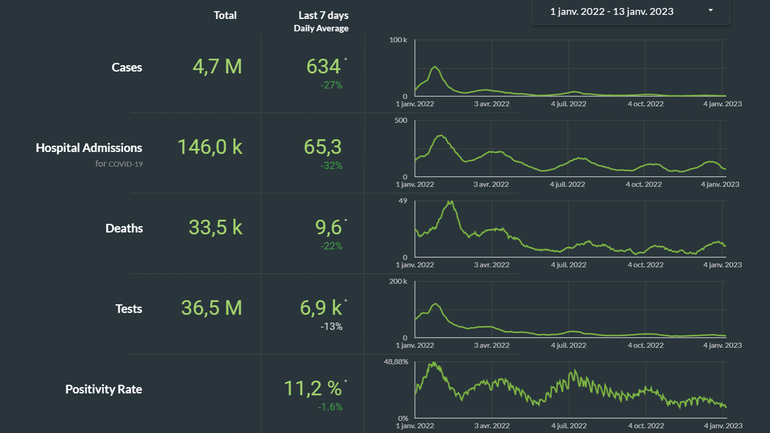This screenshot has height=433, width=770.
Task: Click the 6,9 k daily tests average
Action: [x=322, y=308]
